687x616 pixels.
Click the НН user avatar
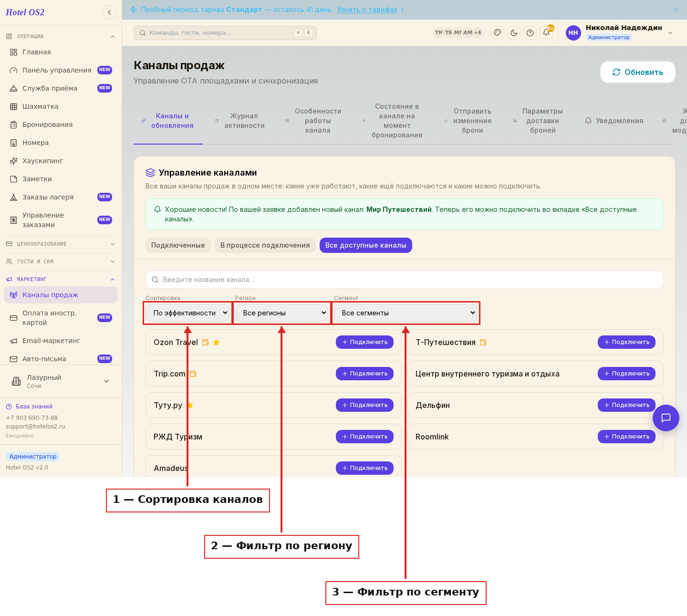coord(573,32)
